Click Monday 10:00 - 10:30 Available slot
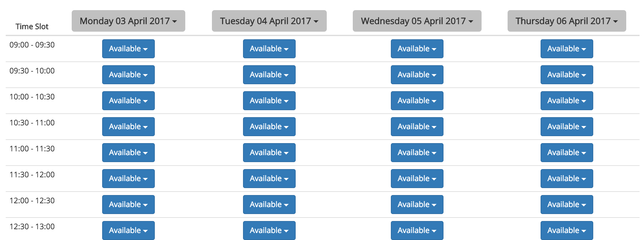This screenshot has width=644, height=240. pyautogui.click(x=128, y=101)
